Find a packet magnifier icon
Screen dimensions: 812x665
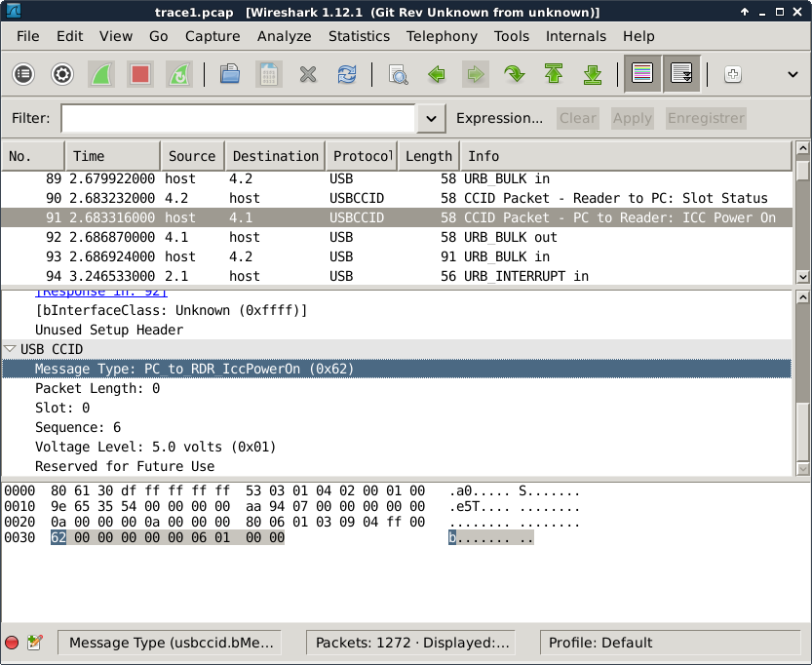pos(398,74)
